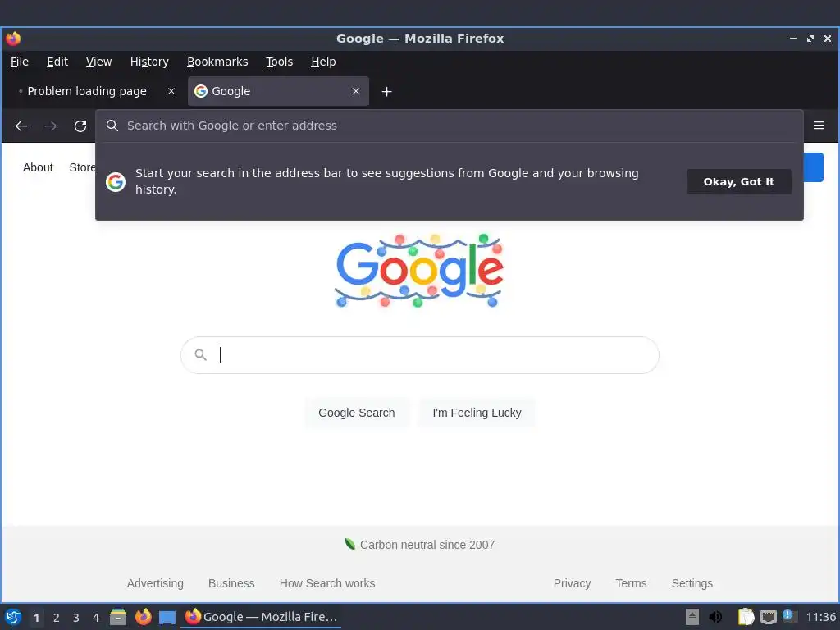Viewport: 840px width, 630px height.
Task: Close the Problem loading page tab
Action: click(171, 91)
